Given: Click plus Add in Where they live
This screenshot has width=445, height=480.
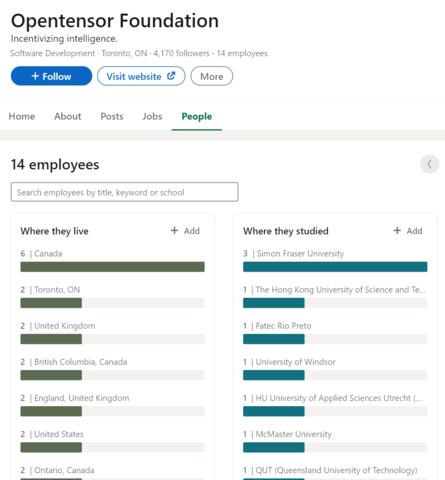Looking at the screenshot, I should point(185,231).
